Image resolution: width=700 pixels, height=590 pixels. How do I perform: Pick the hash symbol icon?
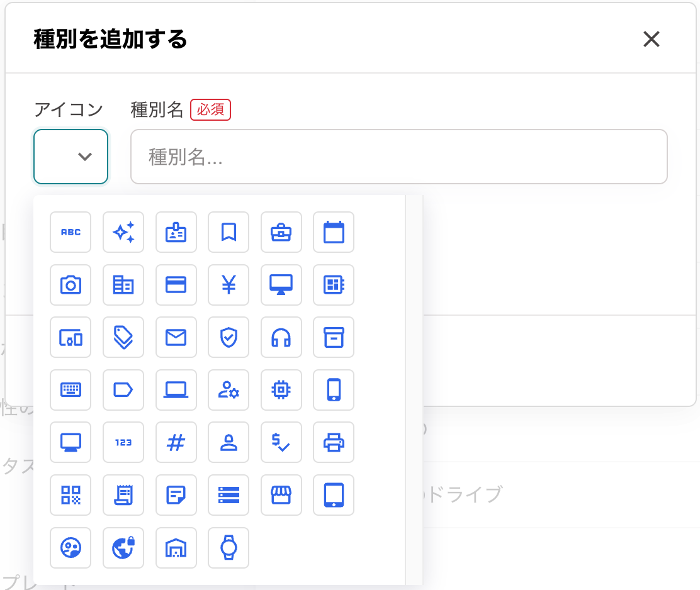(176, 442)
